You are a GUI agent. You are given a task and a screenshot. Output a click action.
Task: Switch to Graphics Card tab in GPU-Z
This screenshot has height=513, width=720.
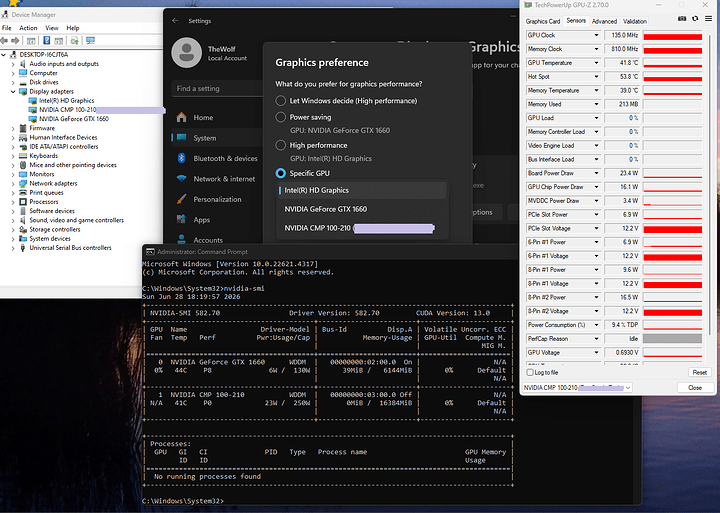click(543, 21)
